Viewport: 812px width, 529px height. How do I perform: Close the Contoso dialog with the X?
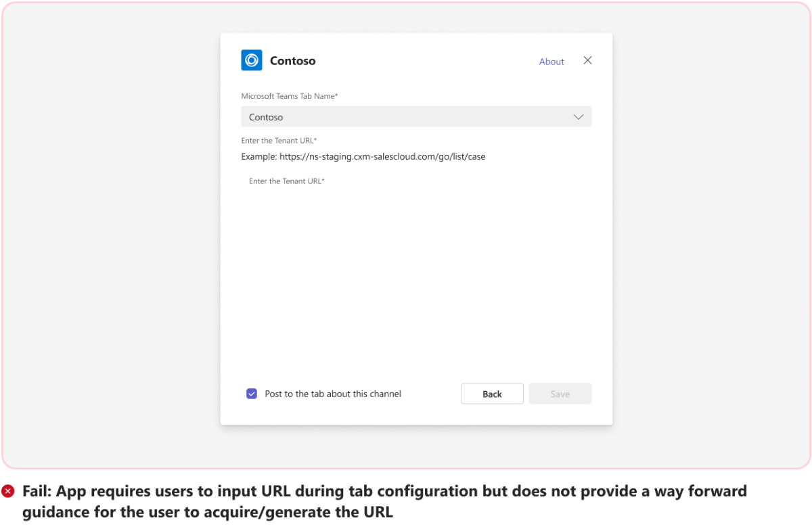tap(587, 60)
